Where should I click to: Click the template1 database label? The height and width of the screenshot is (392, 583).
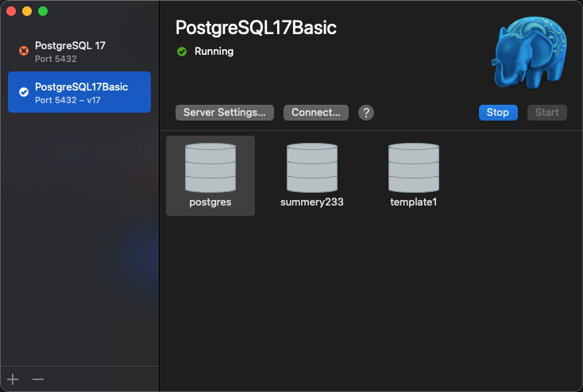414,202
